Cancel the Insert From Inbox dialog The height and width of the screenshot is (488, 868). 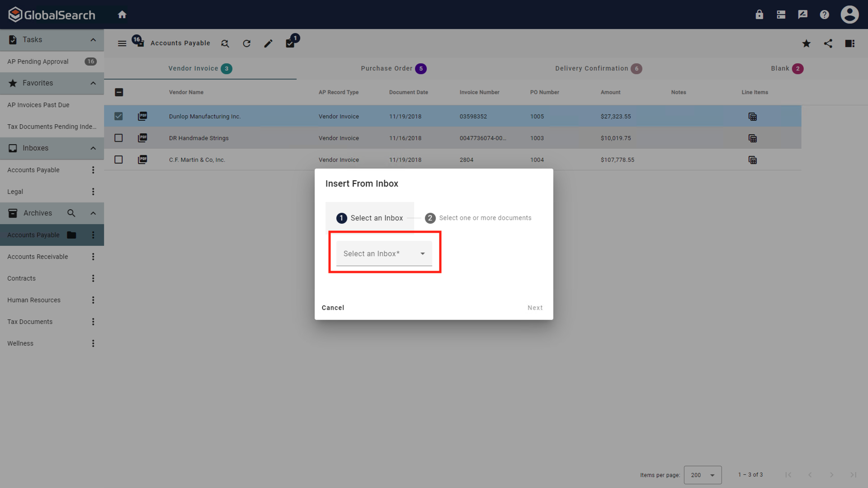[333, 308]
